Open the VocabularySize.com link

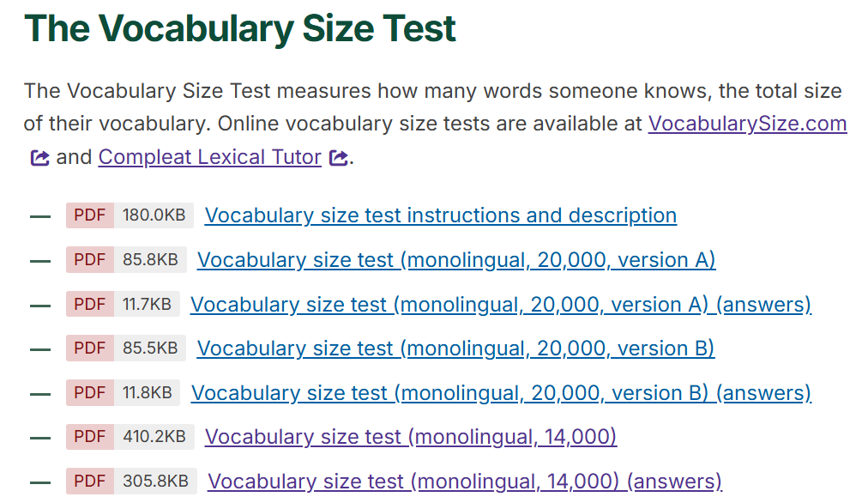pos(747,124)
